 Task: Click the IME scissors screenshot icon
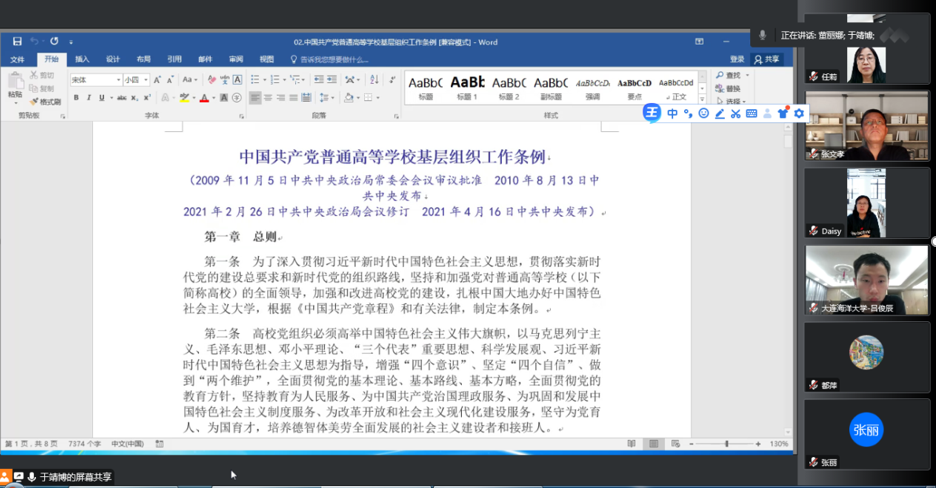coord(736,114)
